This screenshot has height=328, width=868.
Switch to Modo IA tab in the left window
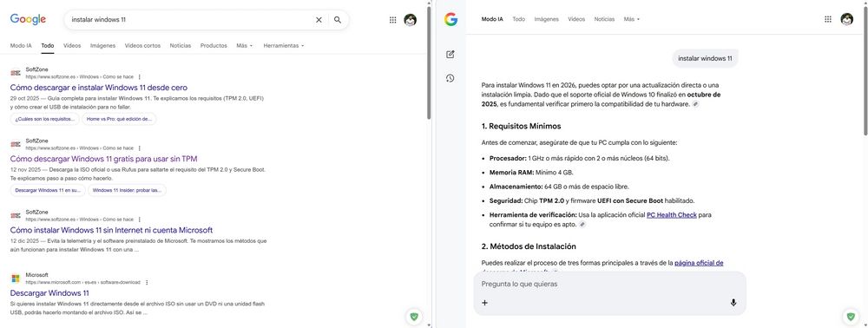click(x=21, y=46)
